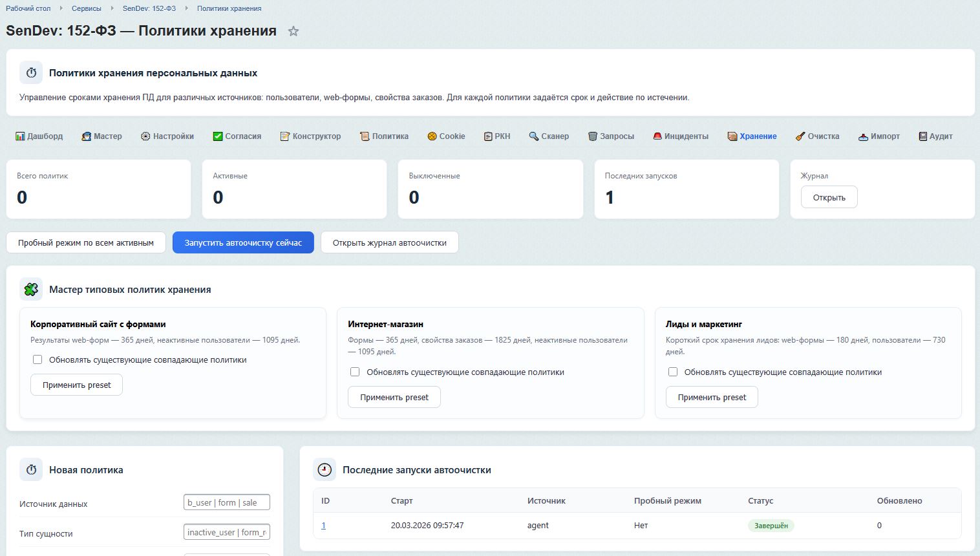Screen dimensions: 980x556
Task: Select the Сканер tool in the navigation
Action: point(533,136)
